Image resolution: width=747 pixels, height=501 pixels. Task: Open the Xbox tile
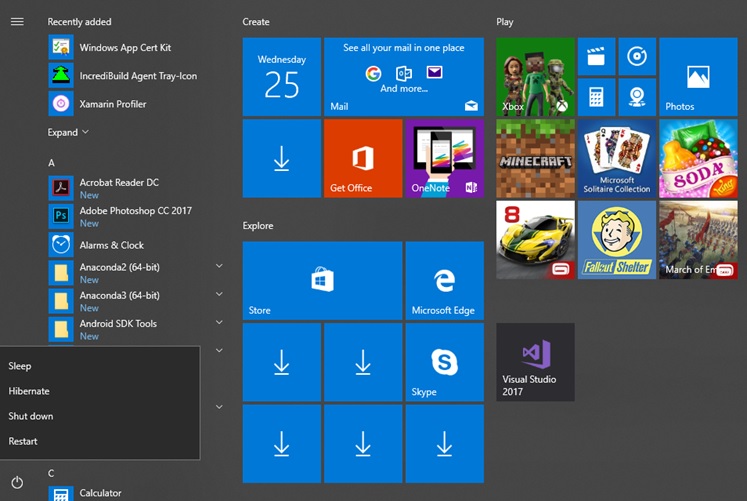[x=535, y=76]
